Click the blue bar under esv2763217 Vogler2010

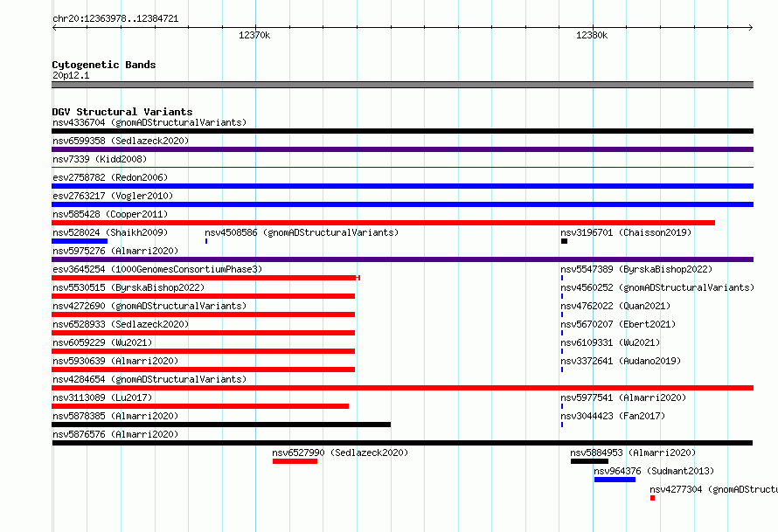[402, 204]
